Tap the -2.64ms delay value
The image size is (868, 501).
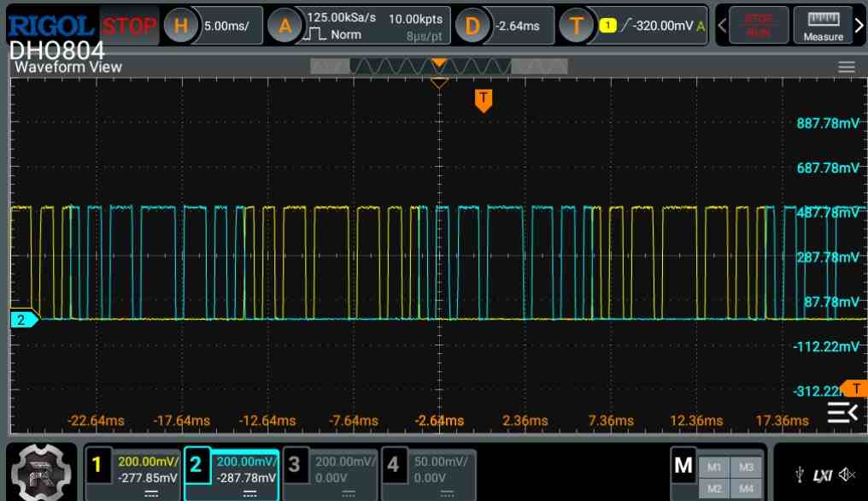(x=518, y=26)
